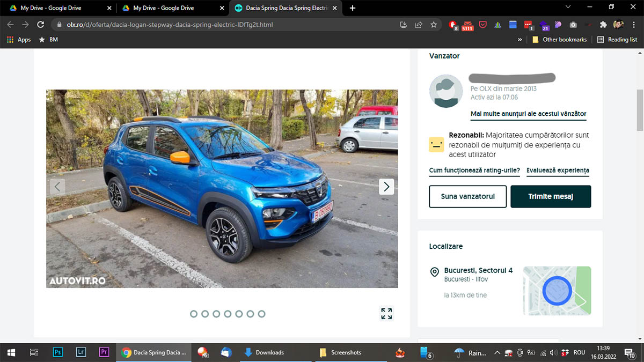Reload the page
Screen dimensions: 644x362
click(40, 25)
